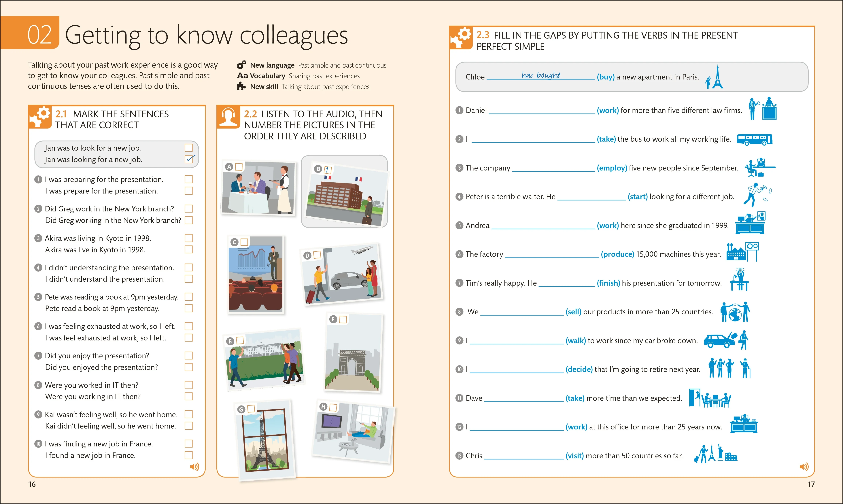Screen dimensions: 843x504
Task: Click the text 'Sharing past experiences'
Action: click(x=324, y=76)
